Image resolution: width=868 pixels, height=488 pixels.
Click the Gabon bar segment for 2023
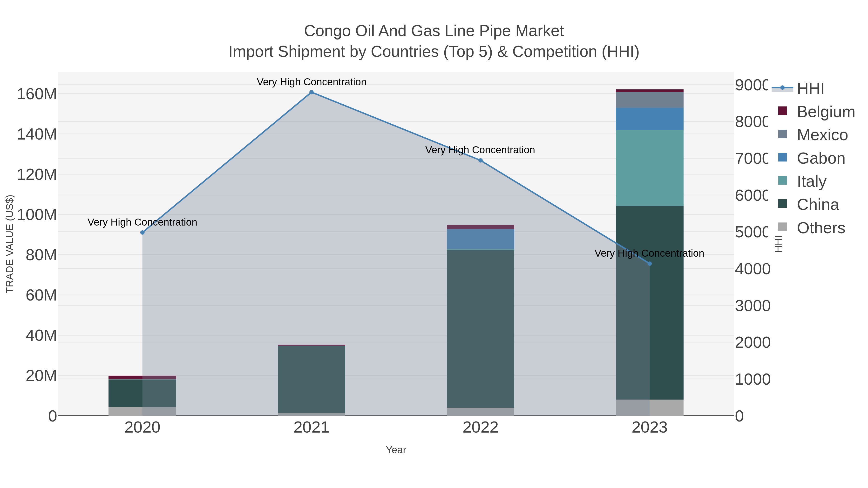point(650,119)
